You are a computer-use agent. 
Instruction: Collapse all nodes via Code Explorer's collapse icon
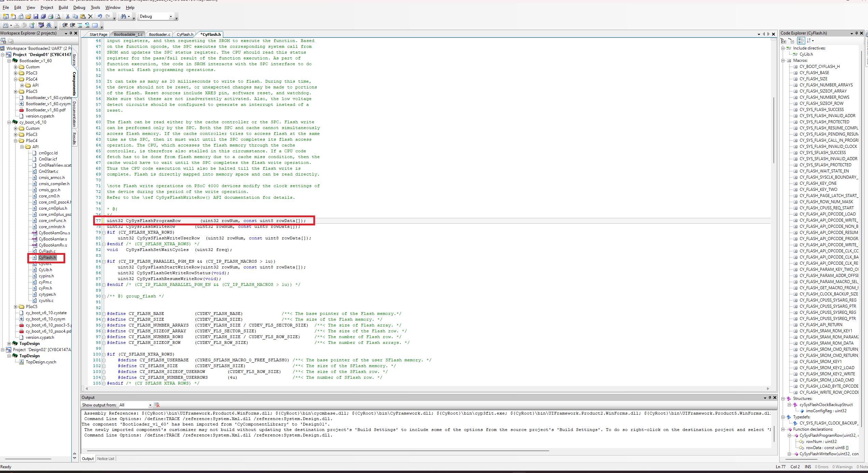(x=792, y=41)
